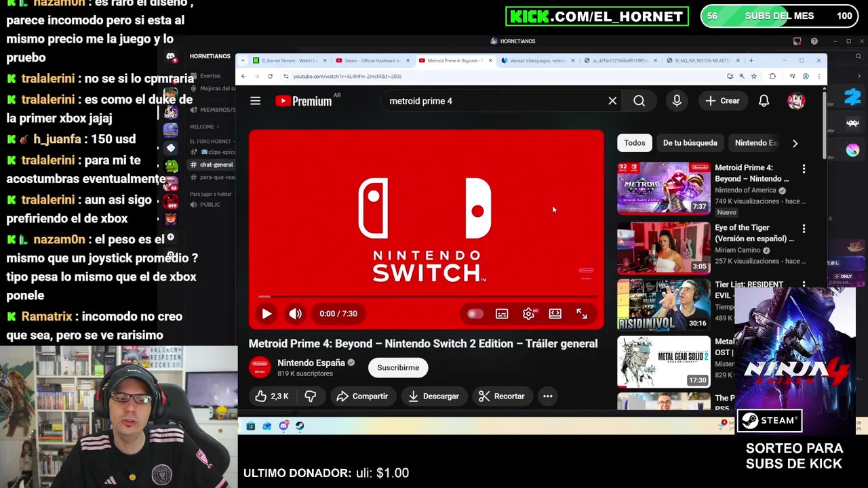
Task: Open Metroid Prime 4 Beyond 7:37 thumbnail
Action: click(x=664, y=188)
